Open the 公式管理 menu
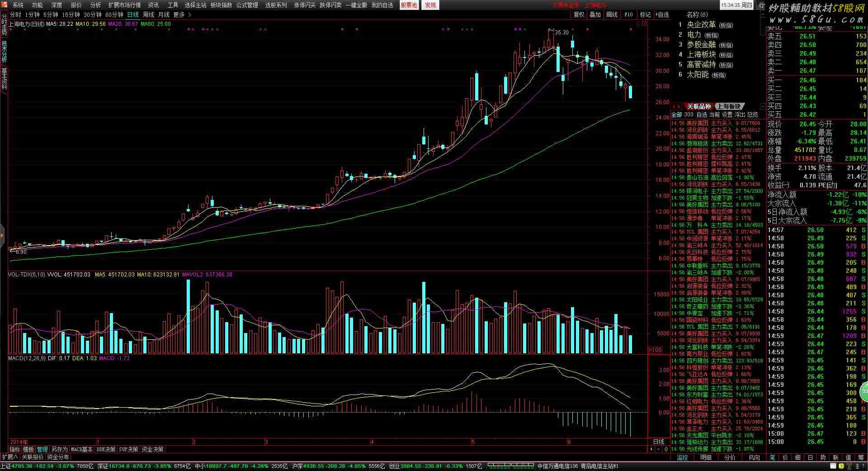868x471 pixels. coord(247,5)
